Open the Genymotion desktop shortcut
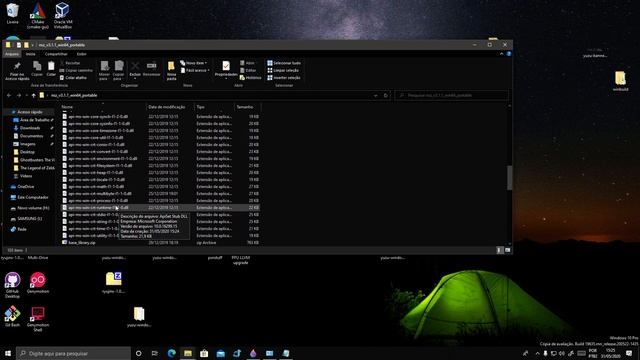 click(38, 282)
